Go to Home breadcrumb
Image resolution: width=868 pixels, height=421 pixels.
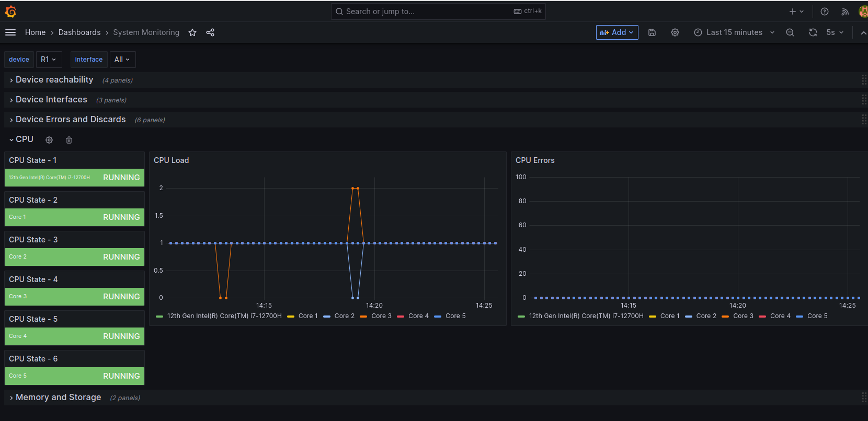[x=35, y=32]
